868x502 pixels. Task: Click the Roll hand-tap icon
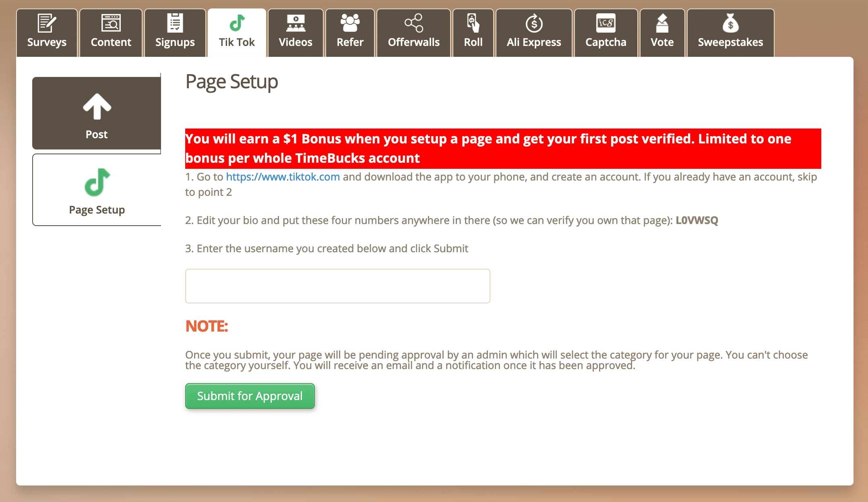pos(473,23)
